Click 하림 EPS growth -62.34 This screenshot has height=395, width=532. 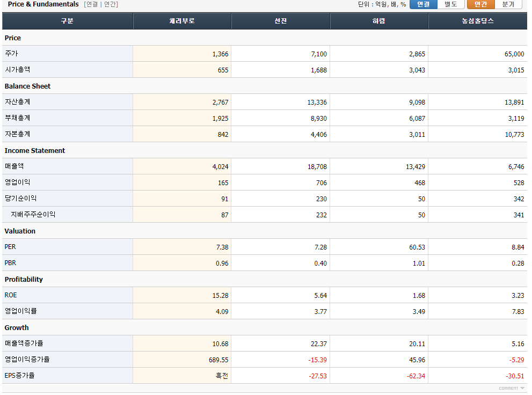coord(416,376)
